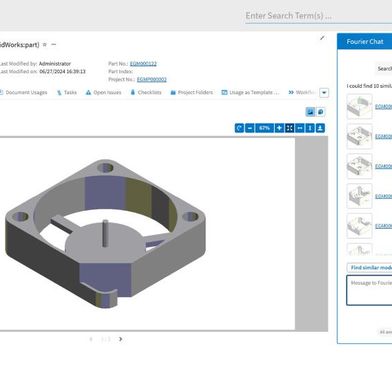This screenshot has height=392, width=392.
Task: Click the 67% zoom level indicator
Action: pos(264,128)
